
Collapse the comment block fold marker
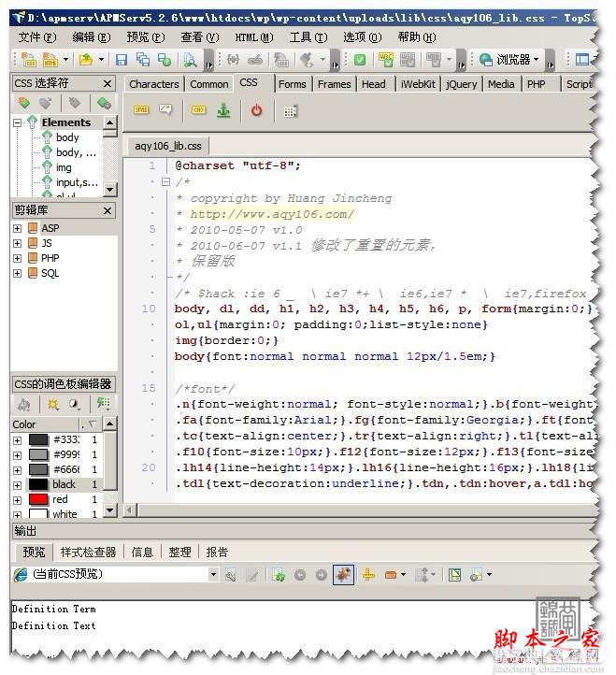[x=165, y=181]
